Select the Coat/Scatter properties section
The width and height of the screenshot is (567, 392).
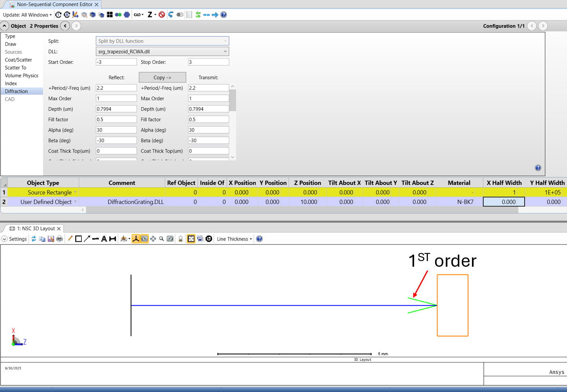[x=18, y=60]
